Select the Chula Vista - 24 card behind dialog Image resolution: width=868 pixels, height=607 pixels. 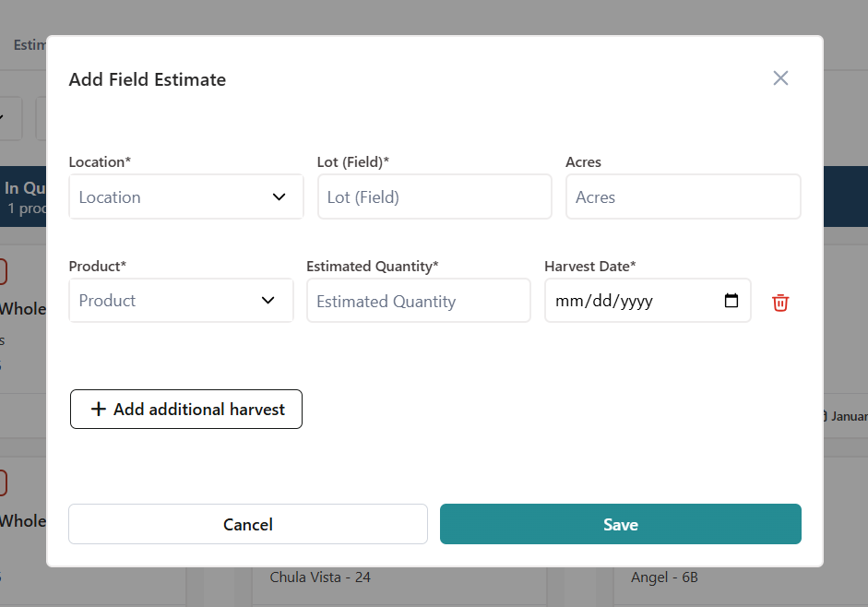[x=320, y=577]
